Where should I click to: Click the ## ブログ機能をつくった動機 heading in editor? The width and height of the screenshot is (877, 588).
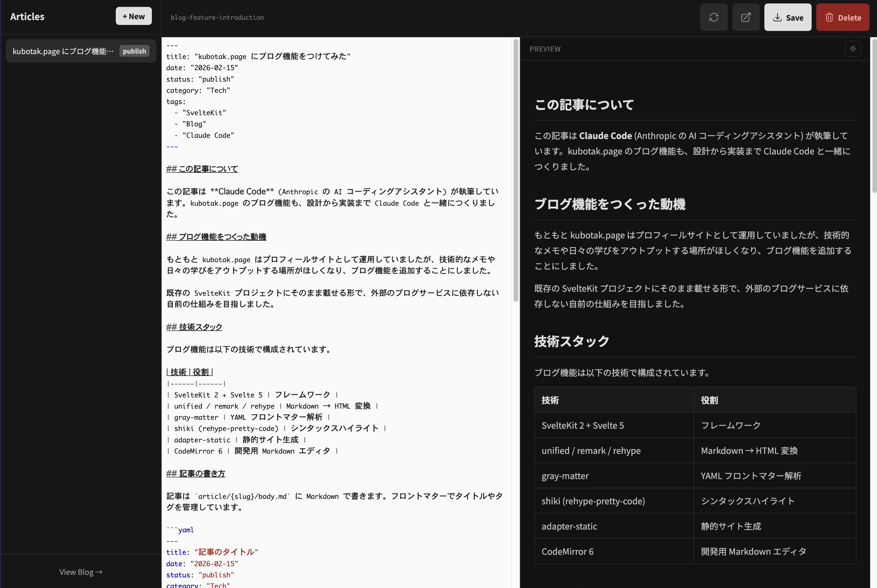pos(216,237)
